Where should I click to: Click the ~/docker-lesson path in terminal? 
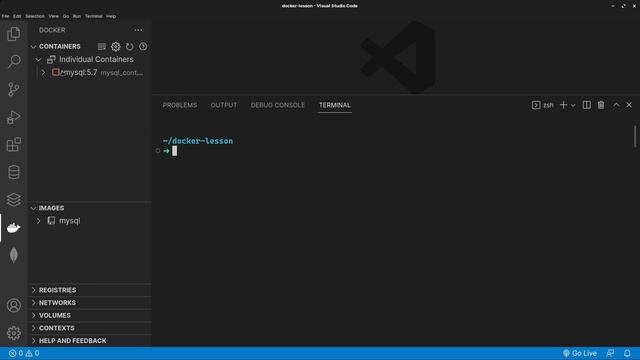[198, 141]
